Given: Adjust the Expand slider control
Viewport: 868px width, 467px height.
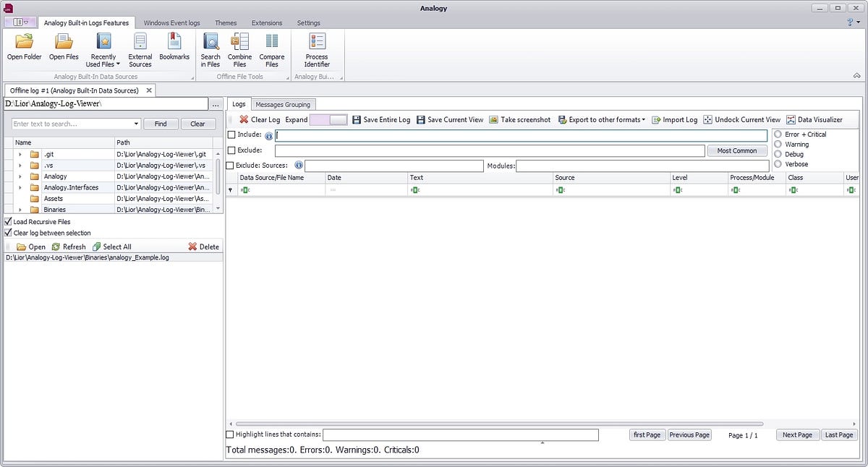Looking at the screenshot, I should (332, 119).
